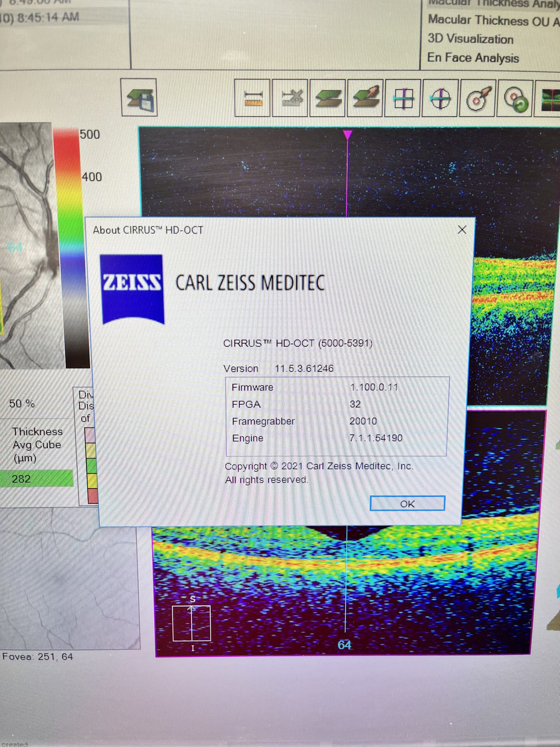Click the ZEISS logo in About dialog
The width and height of the screenshot is (560, 747).
click(x=132, y=289)
